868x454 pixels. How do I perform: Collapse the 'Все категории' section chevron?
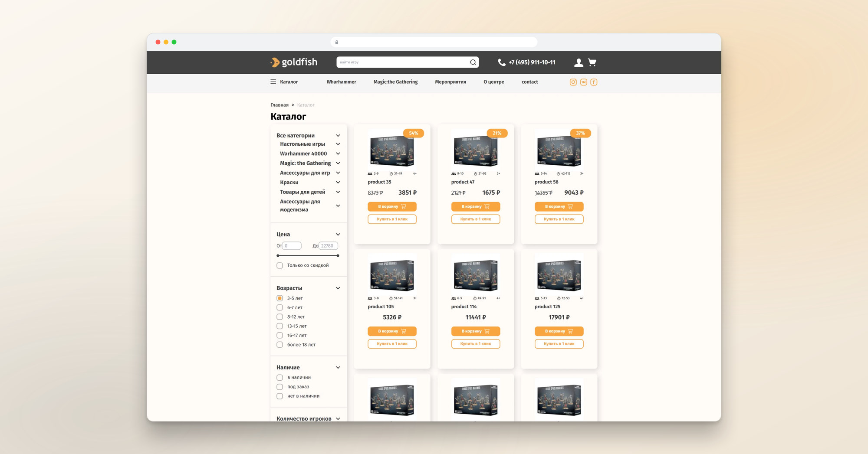(x=338, y=136)
